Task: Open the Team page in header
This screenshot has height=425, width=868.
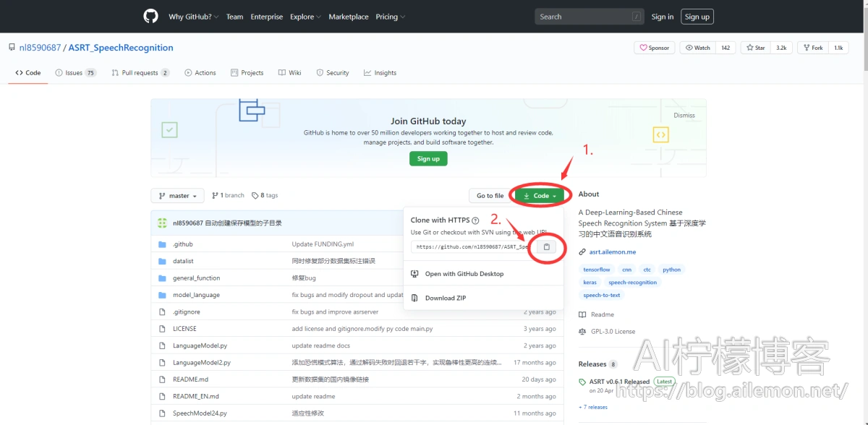Action: (x=234, y=17)
